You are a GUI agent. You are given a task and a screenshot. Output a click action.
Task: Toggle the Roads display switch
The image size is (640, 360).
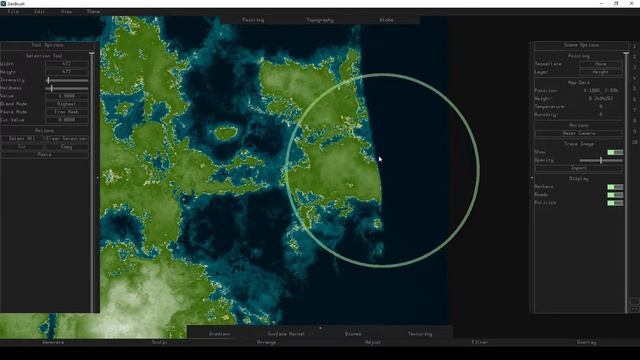coord(615,195)
